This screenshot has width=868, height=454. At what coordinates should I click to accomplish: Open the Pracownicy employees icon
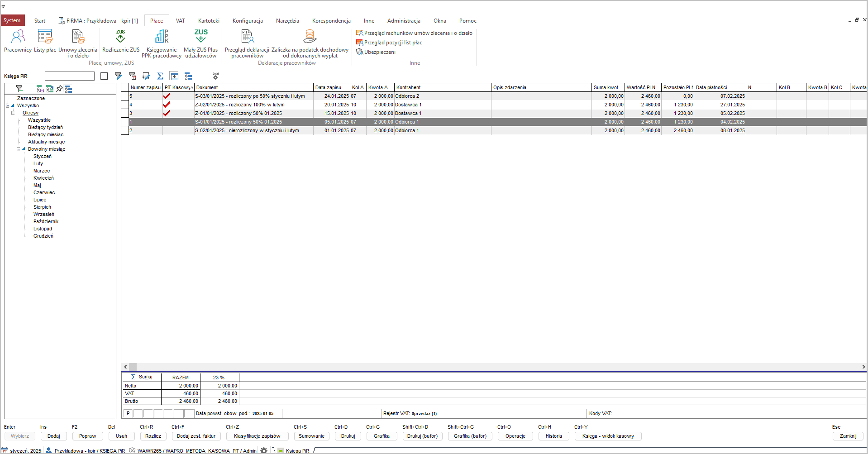pyautogui.click(x=18, y=41)
